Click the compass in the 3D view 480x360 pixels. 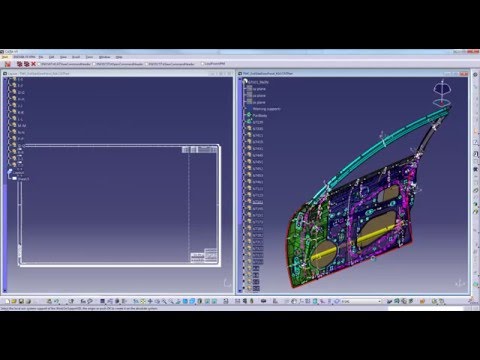pos(442,93)
